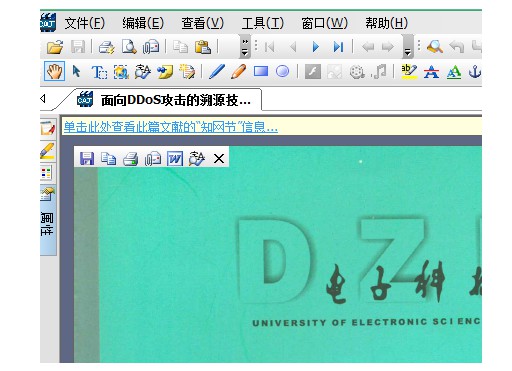Click the open folder icon
Viewport: 512px width, 371px height.
pyautogui.click(x=55, y=47)
